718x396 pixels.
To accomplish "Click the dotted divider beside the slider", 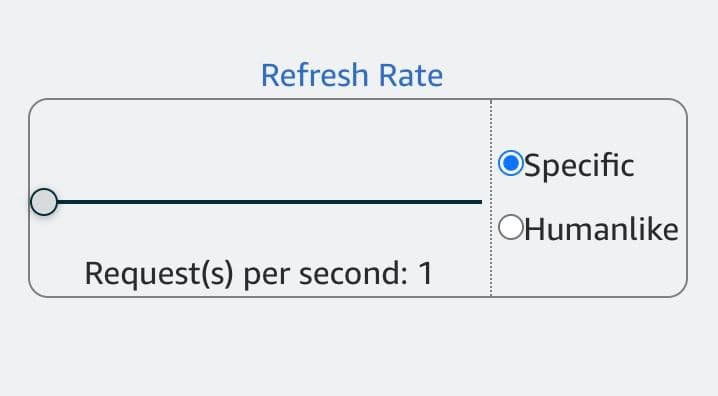I will pyautogui.click(x=491, y=198).
